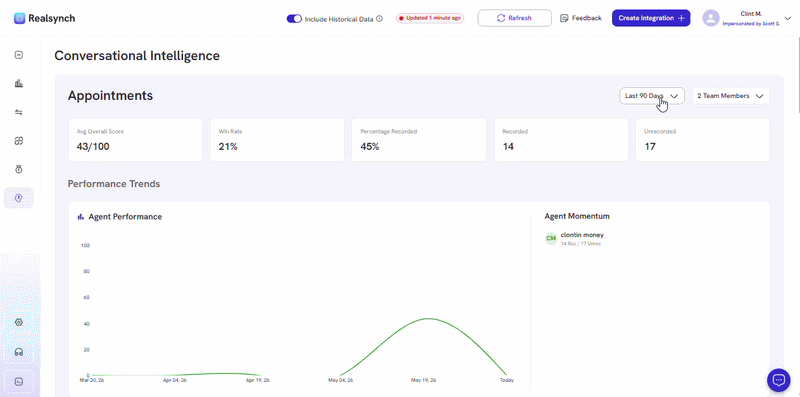Click the Avg Overall Score 43/100 card

click(135, 140)
